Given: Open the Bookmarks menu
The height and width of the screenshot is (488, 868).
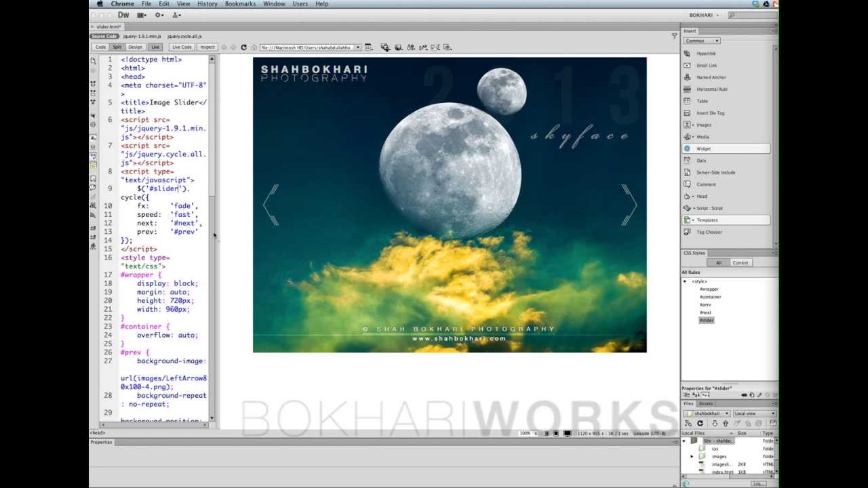Looking at the screenshot, I should (240, 3).
